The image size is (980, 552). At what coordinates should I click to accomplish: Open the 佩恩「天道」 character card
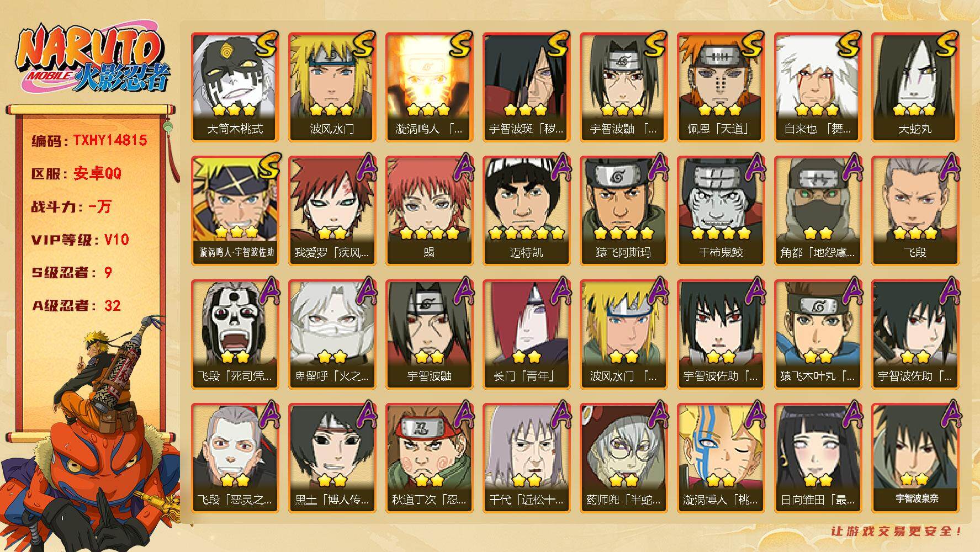pos(721,87)
